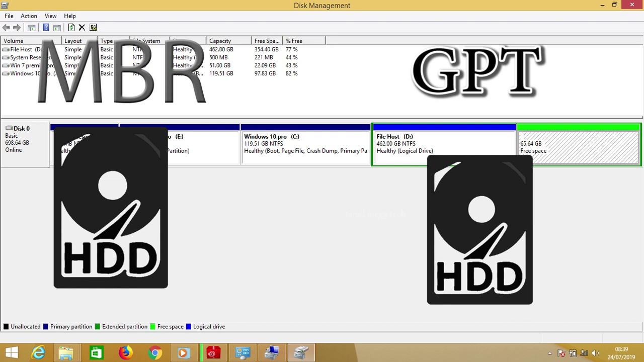Click the green Extended partition legend swatch
The height and width of the screenshot is (362, 644).
pos(98,327)
